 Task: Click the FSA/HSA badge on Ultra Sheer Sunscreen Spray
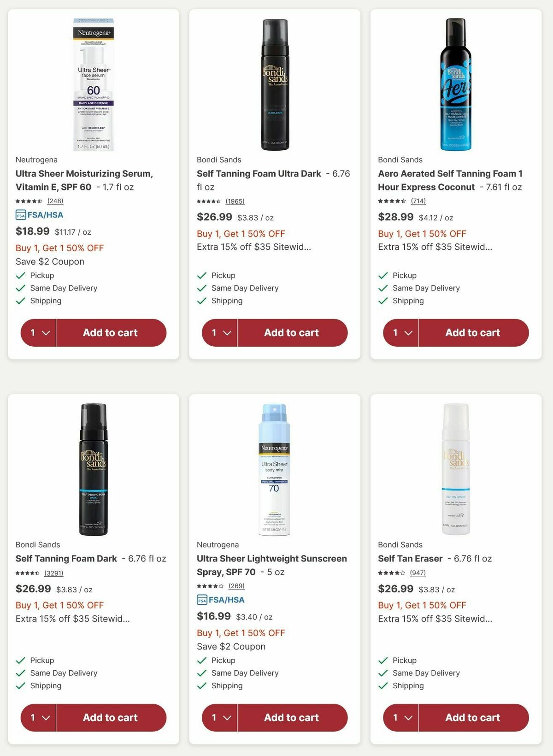[x=221, y=600]
